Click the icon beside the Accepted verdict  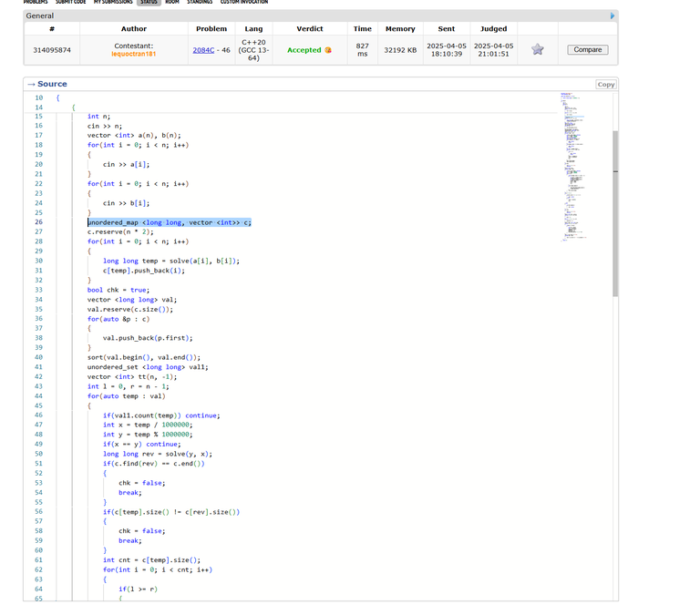328,50
